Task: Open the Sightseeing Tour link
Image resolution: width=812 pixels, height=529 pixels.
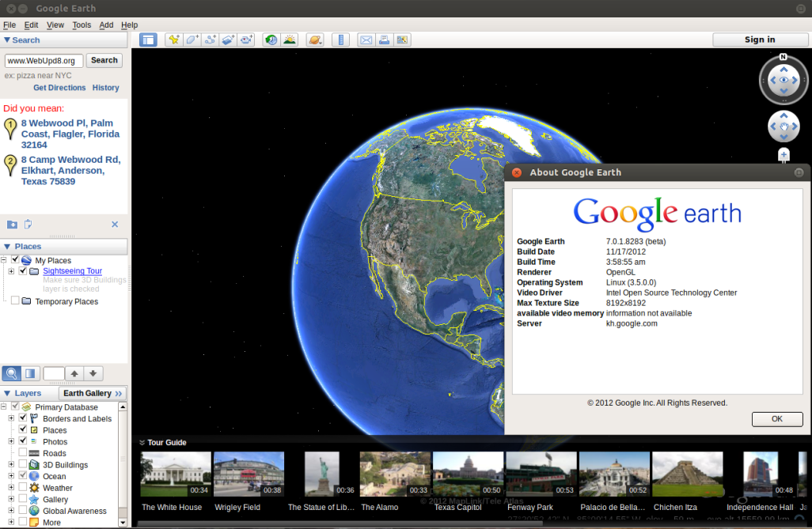Action: point(71,271)
